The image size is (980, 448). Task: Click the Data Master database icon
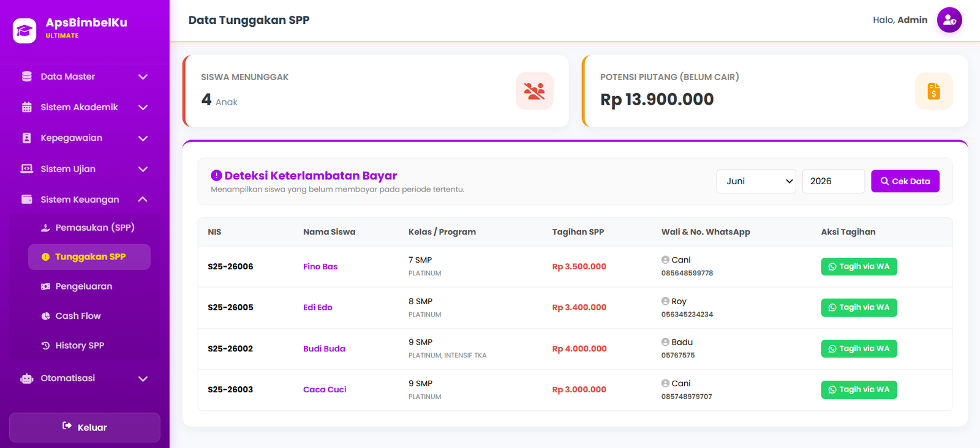point(27,77)
